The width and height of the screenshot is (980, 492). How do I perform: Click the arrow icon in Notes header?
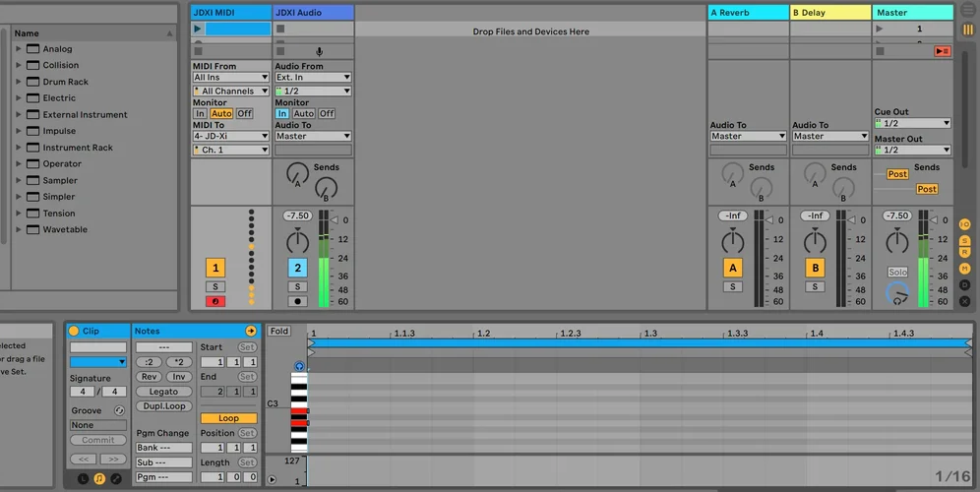[x=250, y=332]
